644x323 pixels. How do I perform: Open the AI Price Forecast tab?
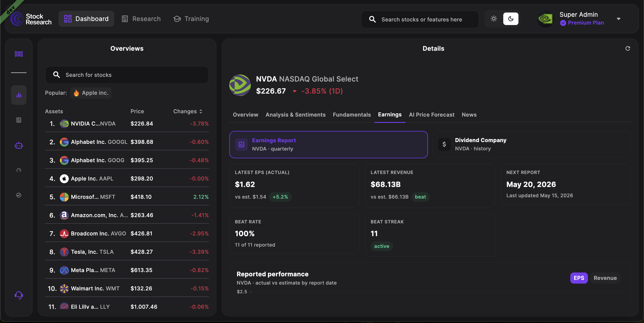[x=432, y=115]
